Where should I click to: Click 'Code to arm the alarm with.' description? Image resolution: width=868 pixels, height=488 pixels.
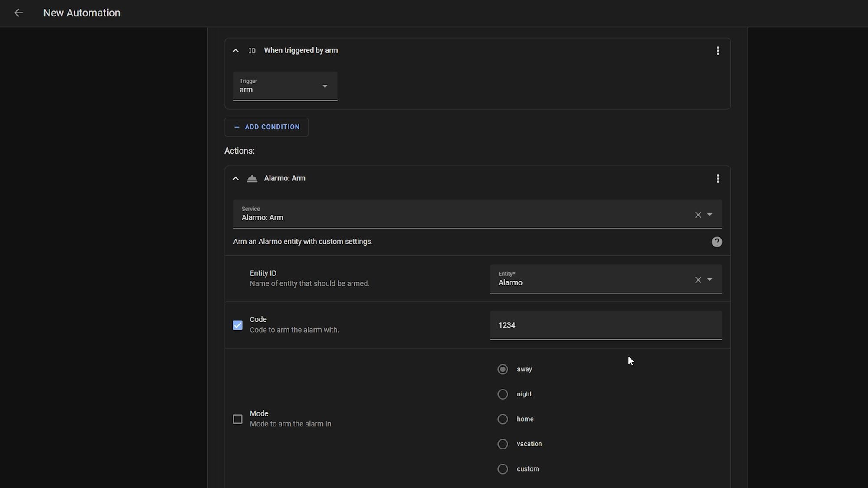click(294, 330)
